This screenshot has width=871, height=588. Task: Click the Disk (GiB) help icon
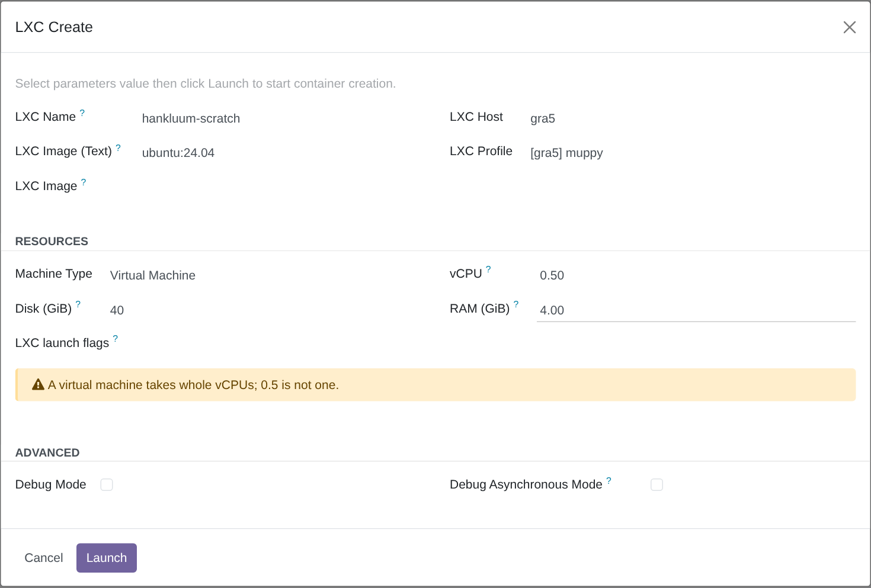tap(78, 304)
